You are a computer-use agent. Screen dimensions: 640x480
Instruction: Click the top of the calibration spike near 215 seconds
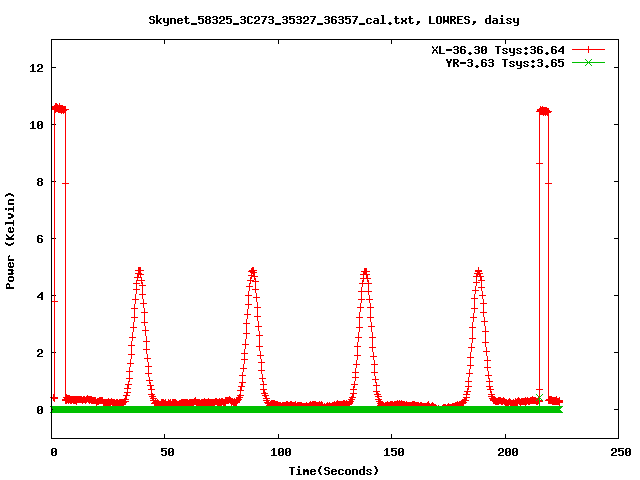click(x=544, y=111)
